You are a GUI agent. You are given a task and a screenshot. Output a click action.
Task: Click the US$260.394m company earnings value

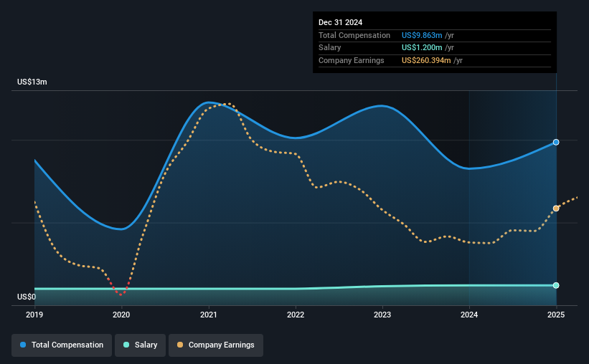click(426, 60)
